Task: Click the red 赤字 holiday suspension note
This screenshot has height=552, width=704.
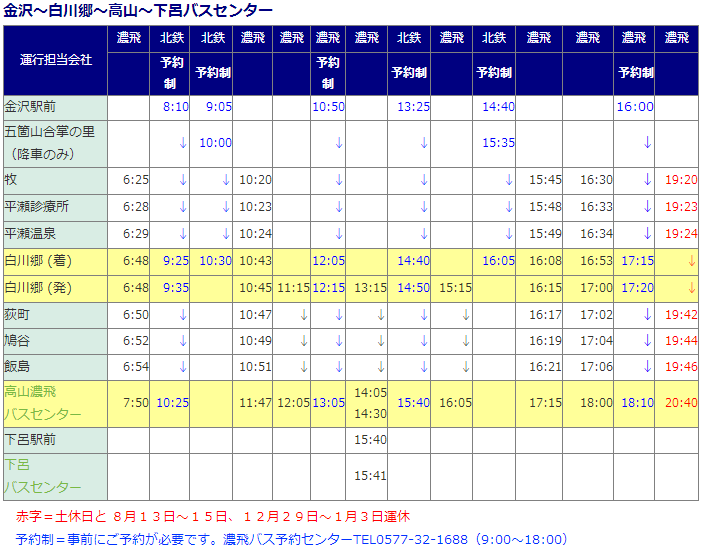Action: [x=213, y=516]
